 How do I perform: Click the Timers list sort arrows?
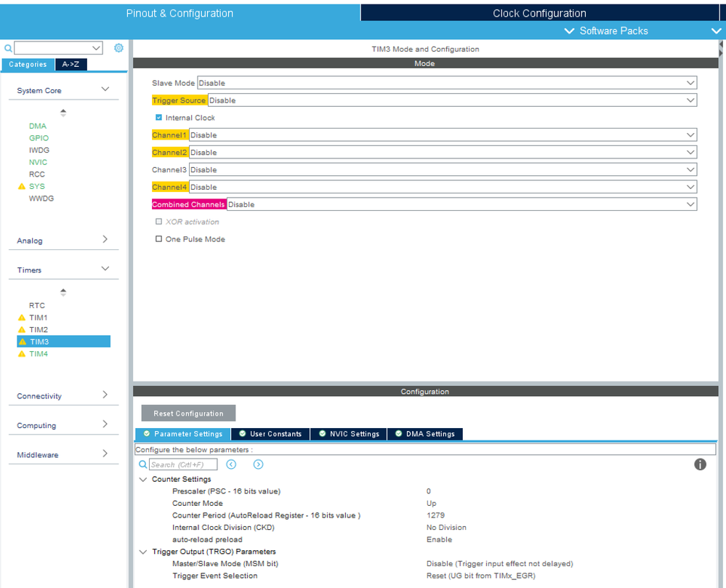[x=63, y=292]
